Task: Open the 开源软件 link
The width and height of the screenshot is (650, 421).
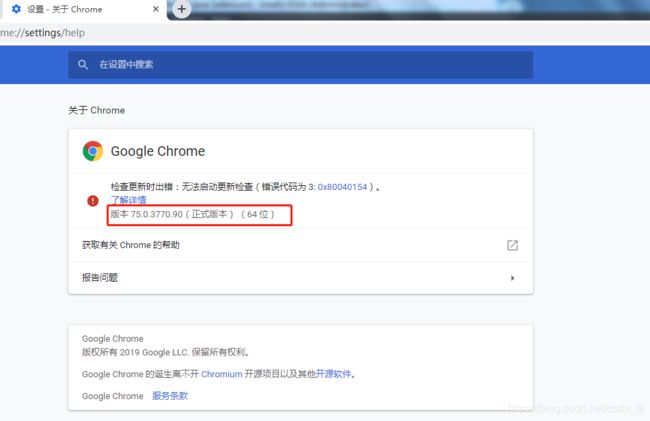Action: (x=333, y=374)
